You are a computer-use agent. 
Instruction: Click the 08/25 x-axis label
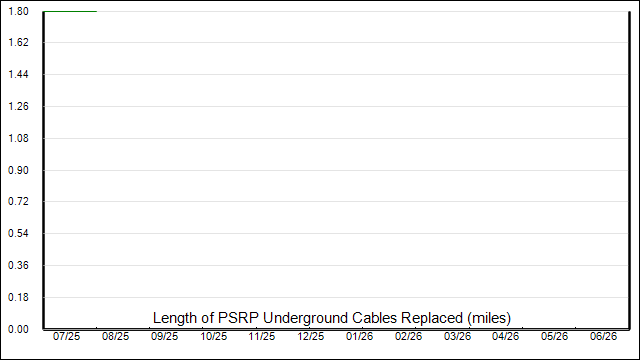(x=116, y=336)
